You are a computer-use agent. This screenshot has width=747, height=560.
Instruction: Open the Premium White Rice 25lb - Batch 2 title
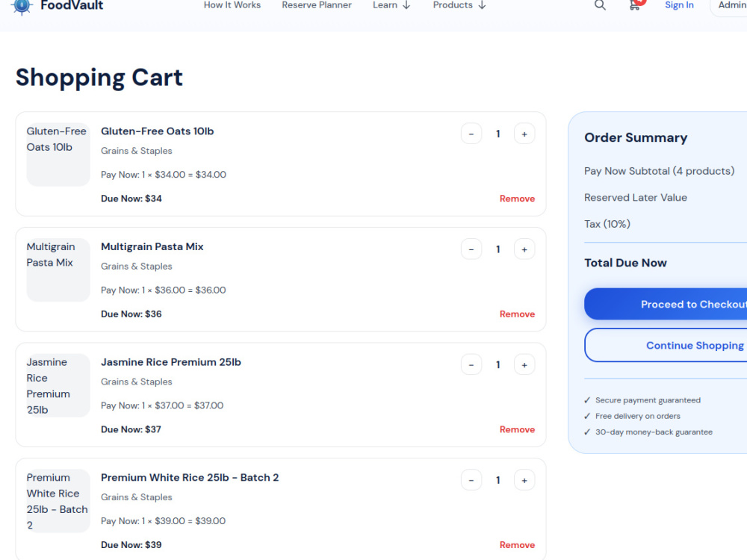point(190,478)
